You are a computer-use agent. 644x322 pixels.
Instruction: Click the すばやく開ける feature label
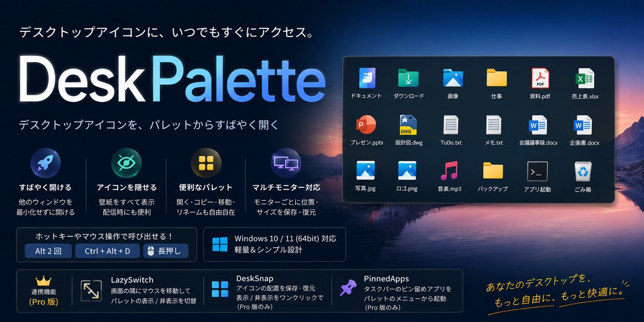coord(45,187)
